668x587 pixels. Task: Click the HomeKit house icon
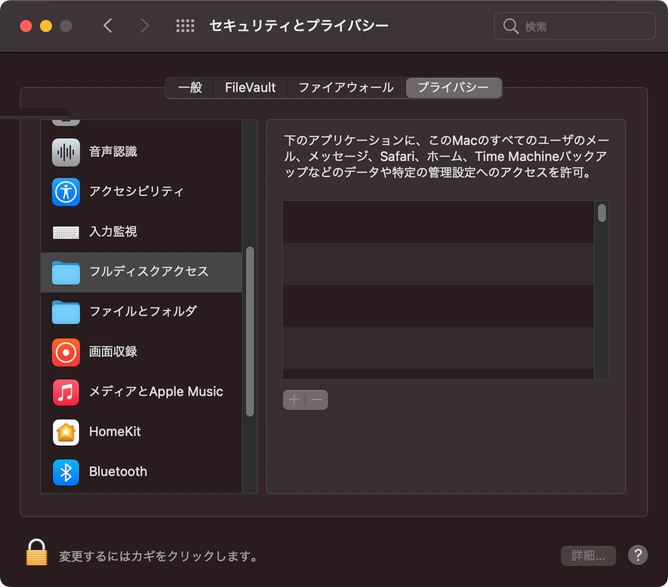pyautogui.click(x=66, y=432)
